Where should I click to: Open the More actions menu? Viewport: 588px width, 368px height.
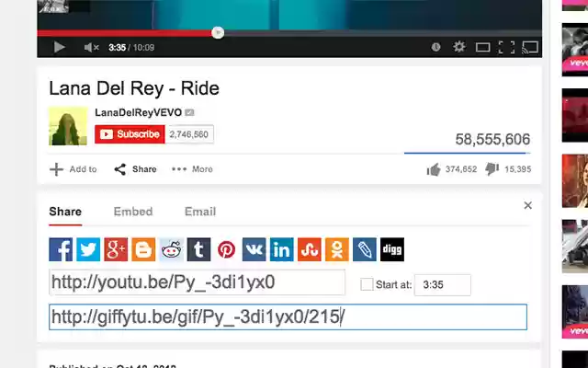coord(192,169)
